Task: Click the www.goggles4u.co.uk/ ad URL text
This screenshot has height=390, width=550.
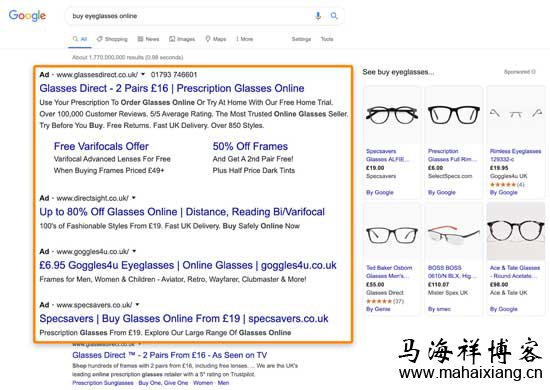Action: point(93,251)
